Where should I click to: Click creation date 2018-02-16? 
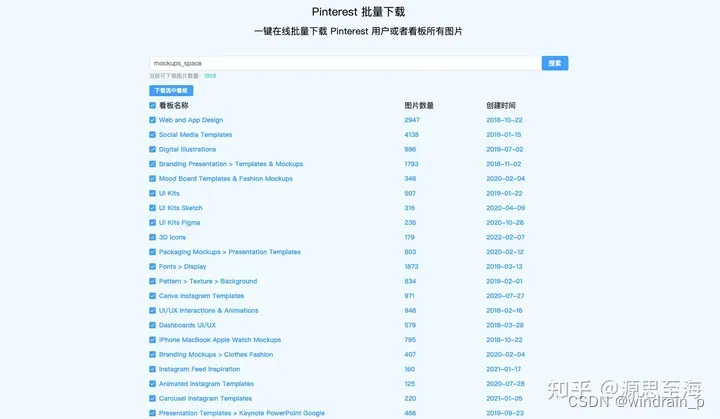click(x=504, y=311)
